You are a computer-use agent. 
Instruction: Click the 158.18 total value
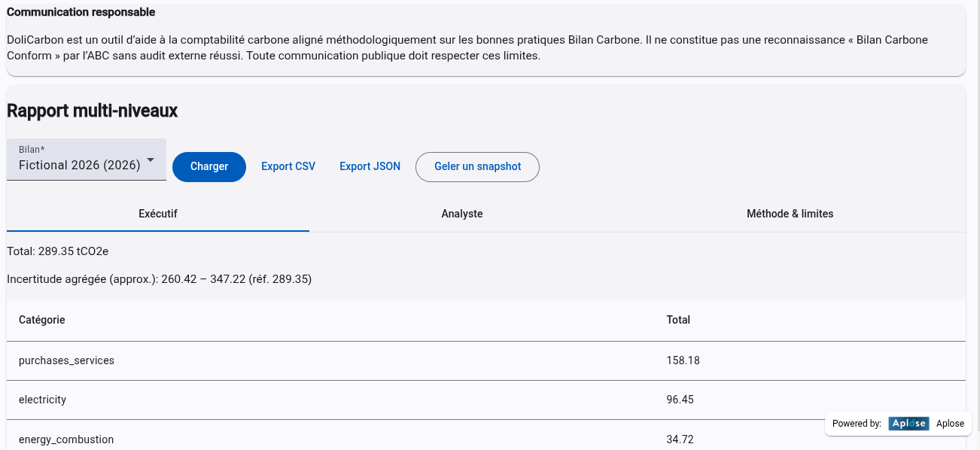click(x=683, y=360)
